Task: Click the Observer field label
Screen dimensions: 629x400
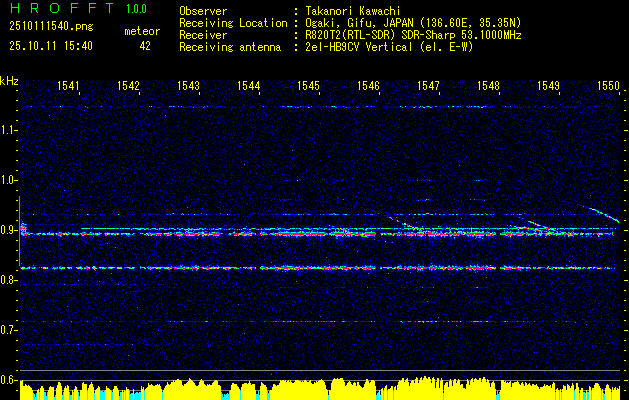Action: point(203,11)
